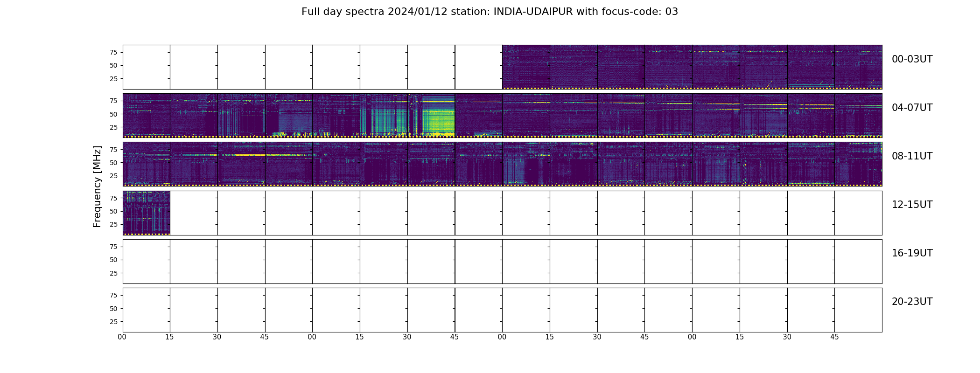
Task: Click the first data spectrogram in the 00-03UT row
Action: 526,67
